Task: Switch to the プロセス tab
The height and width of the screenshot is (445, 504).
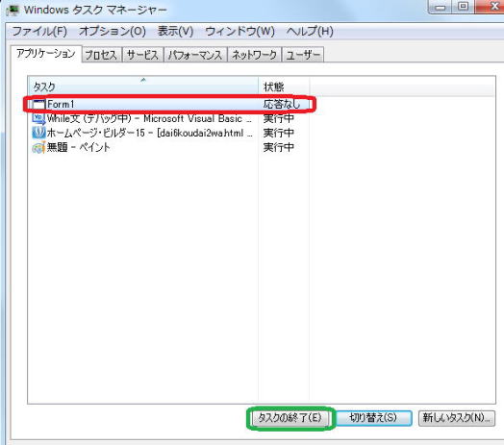Action: point(101,55)
